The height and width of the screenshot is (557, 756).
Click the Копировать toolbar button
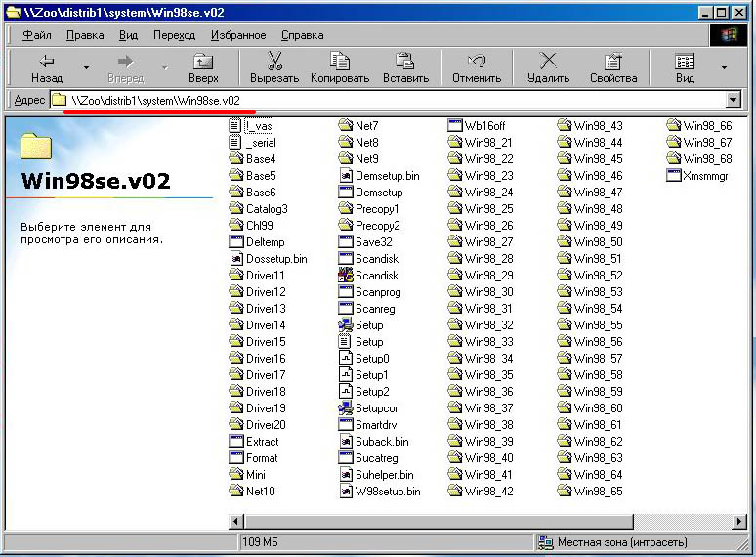[x=340, y=68]
